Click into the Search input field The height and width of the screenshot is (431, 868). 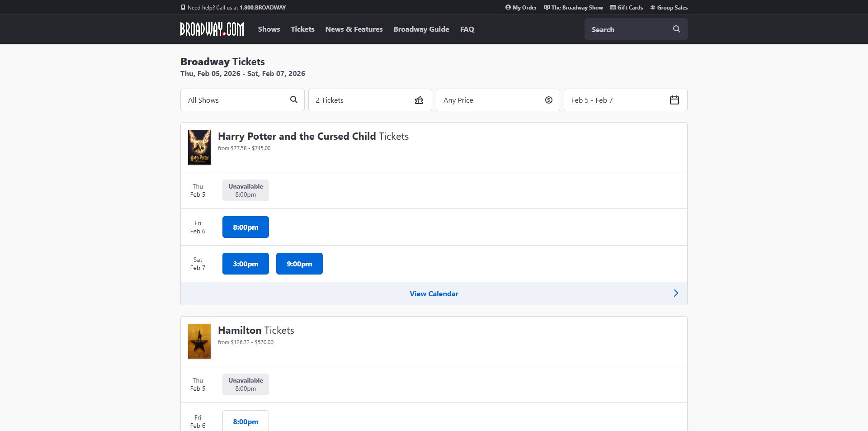(x=628, y=29)
